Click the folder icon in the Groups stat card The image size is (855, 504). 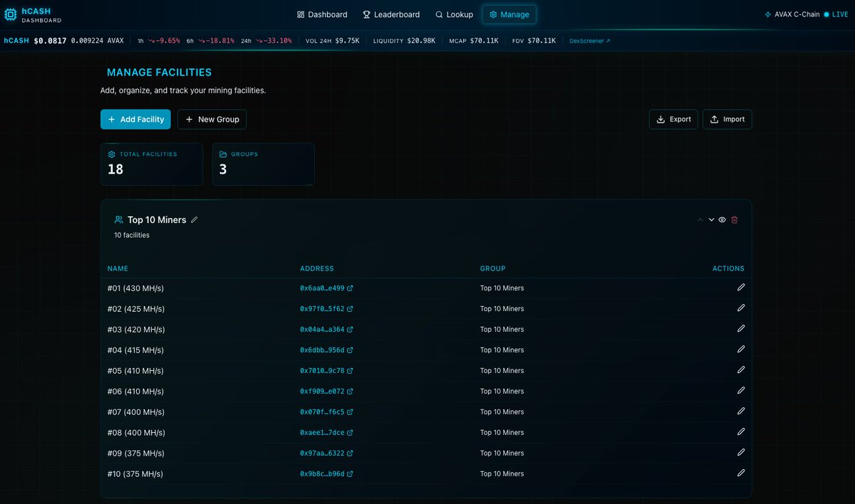coord(222,154)
